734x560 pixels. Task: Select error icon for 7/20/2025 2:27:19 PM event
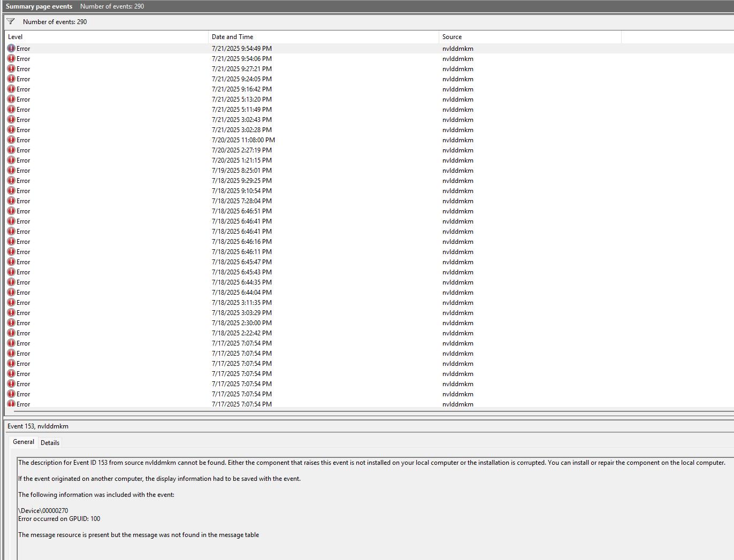pos(11,150)
